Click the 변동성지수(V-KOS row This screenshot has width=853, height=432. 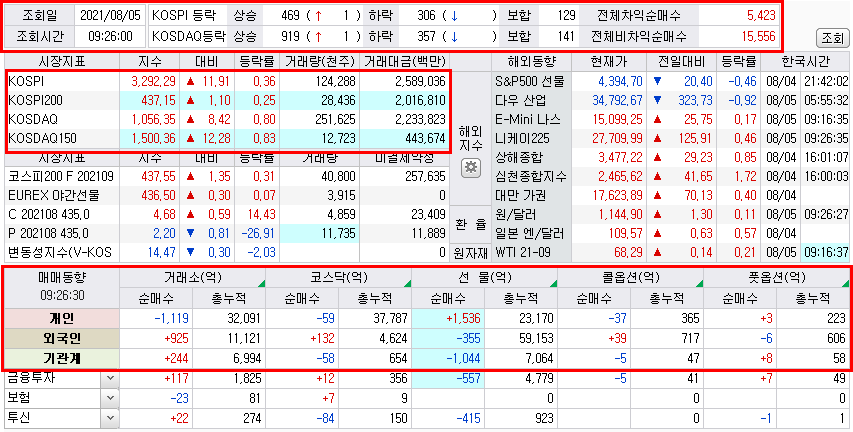click(x=227, y=253)
